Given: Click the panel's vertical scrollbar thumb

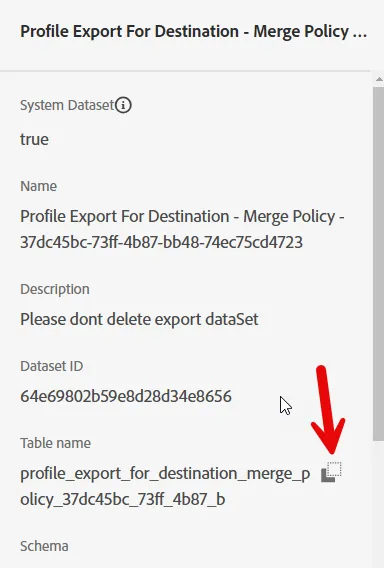Looking at the screenshot, I should (x=379, y=264).
